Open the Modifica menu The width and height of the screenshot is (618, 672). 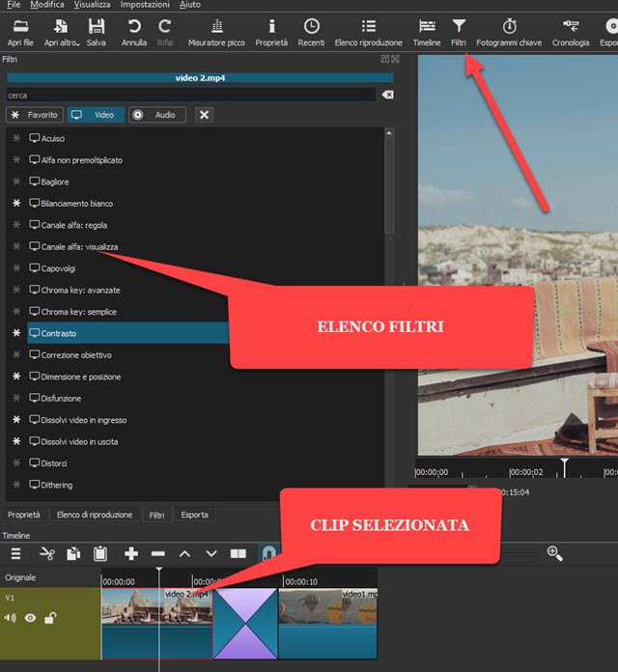click(47, 5)
